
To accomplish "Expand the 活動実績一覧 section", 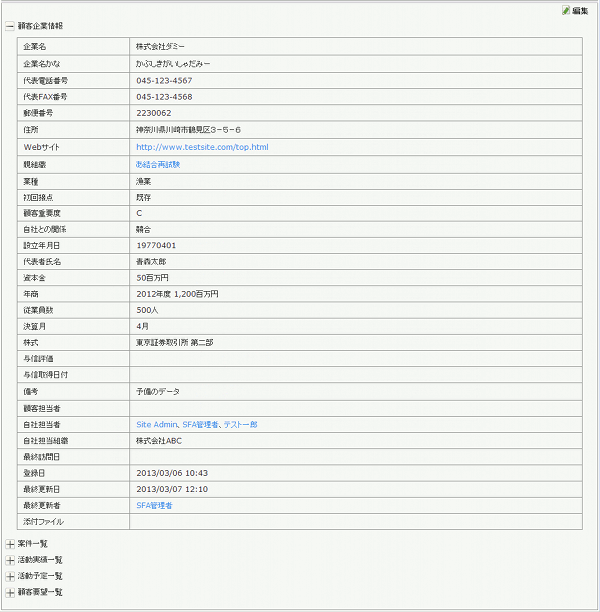I will (10, 560).
